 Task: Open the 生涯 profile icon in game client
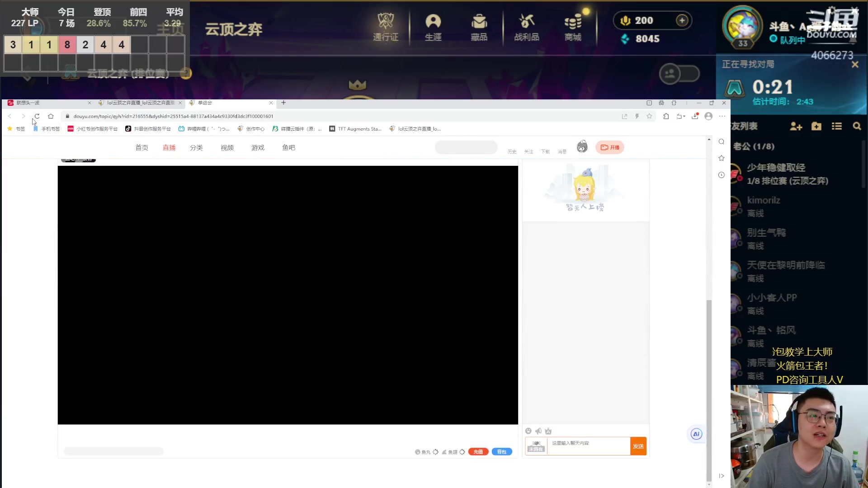[433, 27]
